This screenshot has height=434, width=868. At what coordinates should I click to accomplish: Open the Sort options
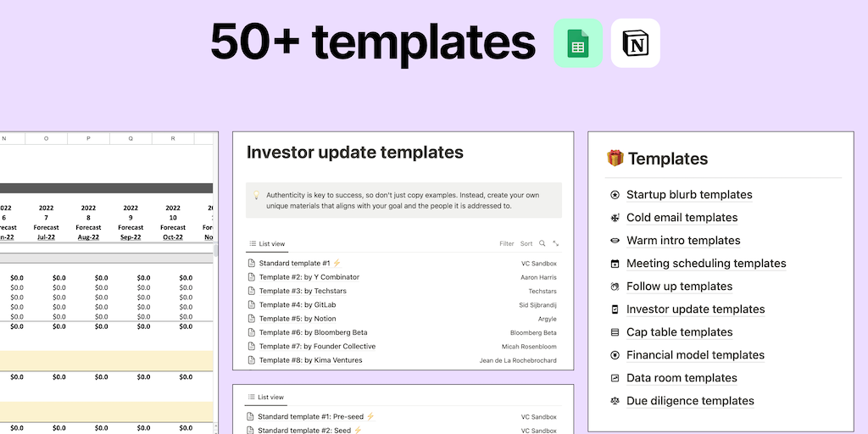pos(526,243)
